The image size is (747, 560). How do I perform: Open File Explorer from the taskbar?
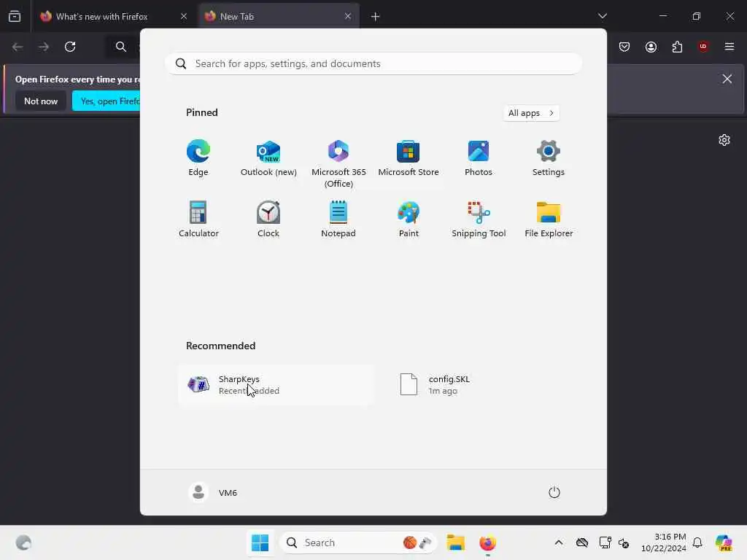[455, 542]
